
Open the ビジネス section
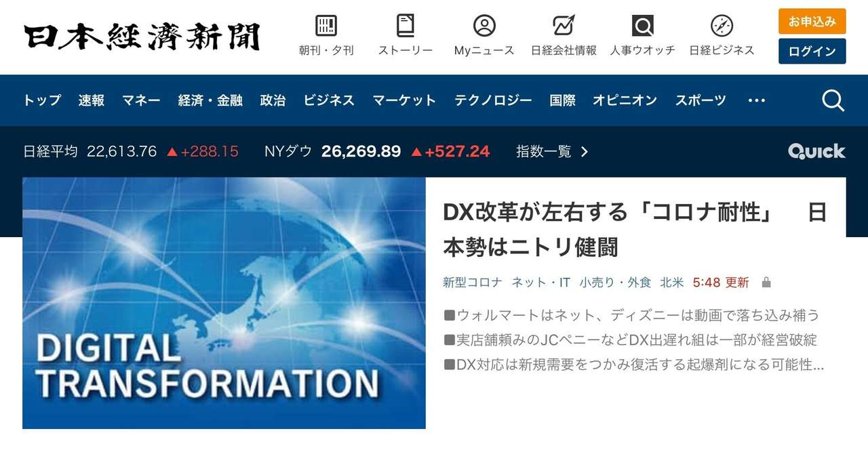click(329, 100)
